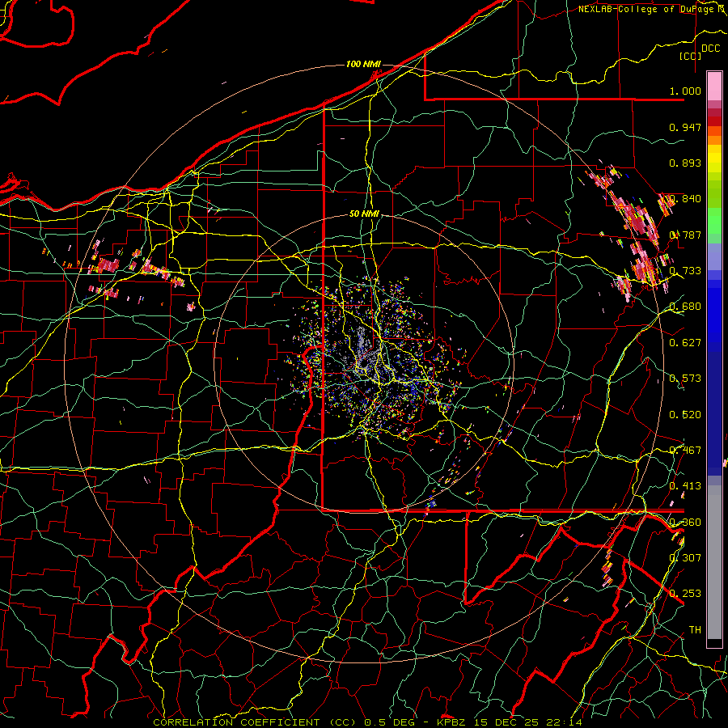
Task: Click the 0.573 value on the color scale
Action: [685, 379]
